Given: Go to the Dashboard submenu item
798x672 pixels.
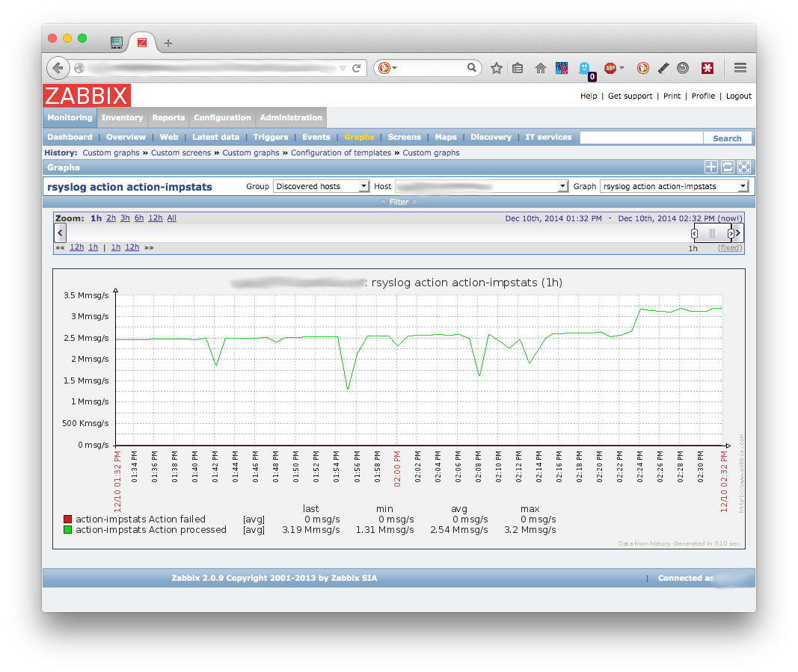Looking at the screenshot, I should [x=70, y=137].
